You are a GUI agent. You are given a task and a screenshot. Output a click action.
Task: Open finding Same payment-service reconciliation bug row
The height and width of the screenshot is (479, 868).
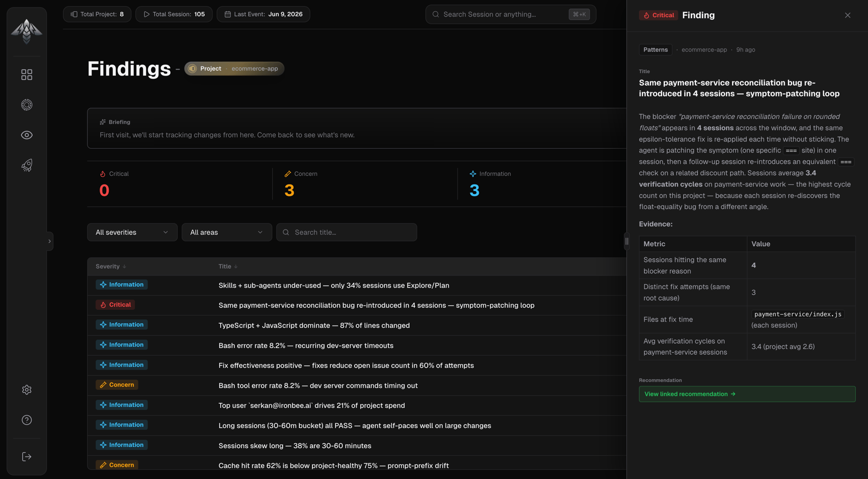[376, 305]
